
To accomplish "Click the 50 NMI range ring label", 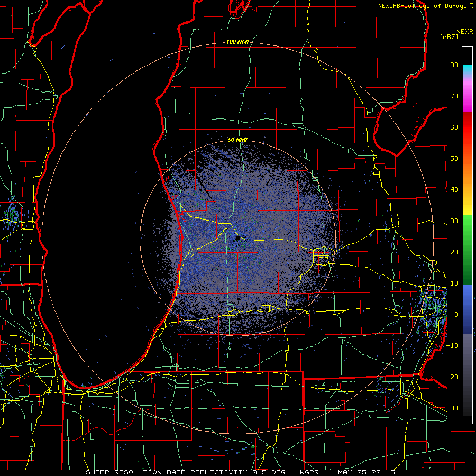I will click(x=237, y=140).
